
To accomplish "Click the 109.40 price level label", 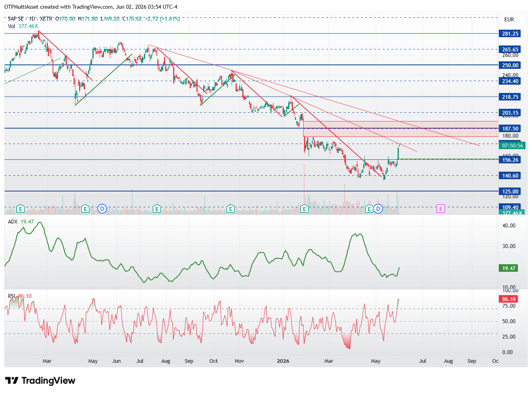I will point(510,207).
